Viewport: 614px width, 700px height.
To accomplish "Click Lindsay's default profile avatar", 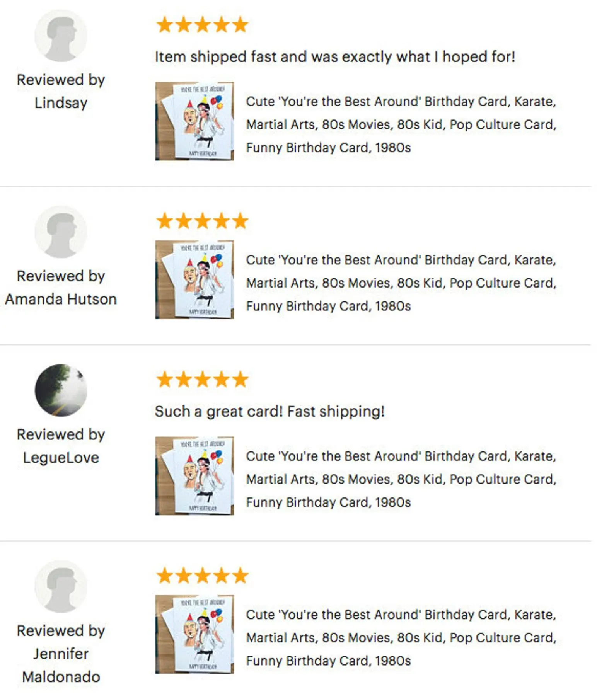I will coord(61,36).
